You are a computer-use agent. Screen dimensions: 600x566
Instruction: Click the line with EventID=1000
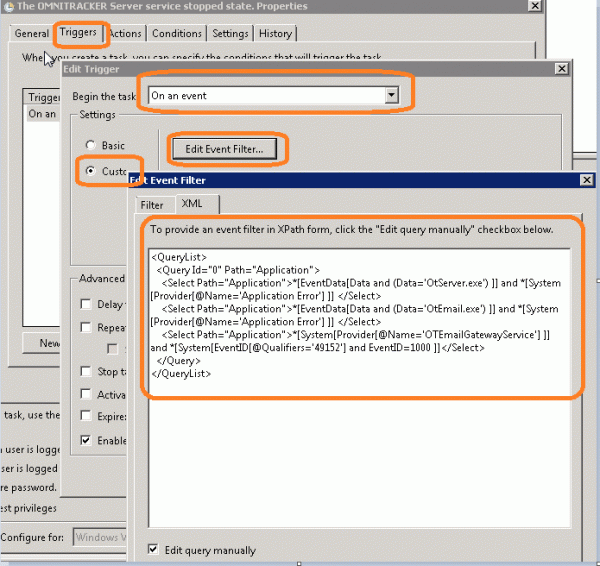(318, 348)
